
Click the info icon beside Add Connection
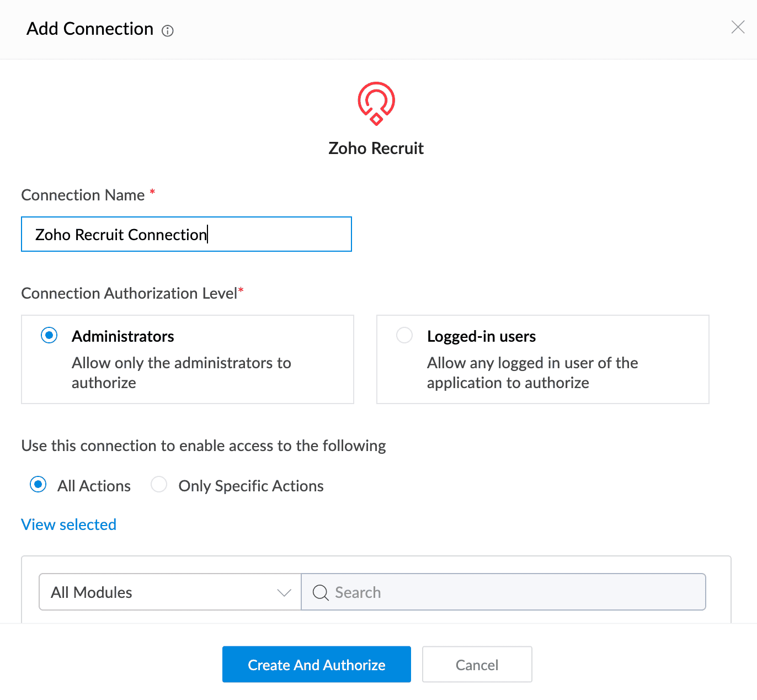tap(167, 31)
